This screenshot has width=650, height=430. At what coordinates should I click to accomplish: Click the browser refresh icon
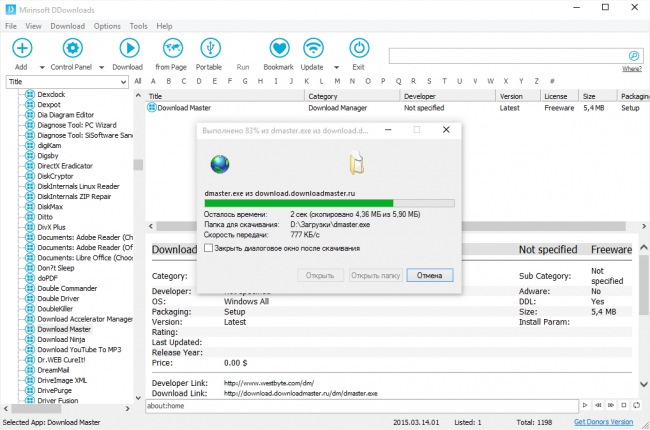click(x=636, y=405)
